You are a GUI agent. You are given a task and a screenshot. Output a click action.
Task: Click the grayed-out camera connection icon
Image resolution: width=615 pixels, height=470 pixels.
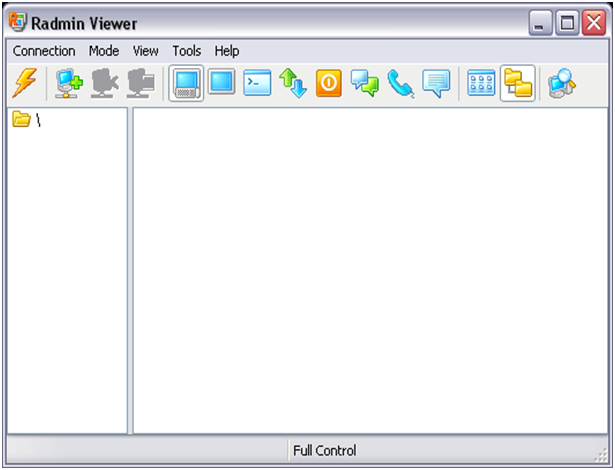click(x=105, y=83)
